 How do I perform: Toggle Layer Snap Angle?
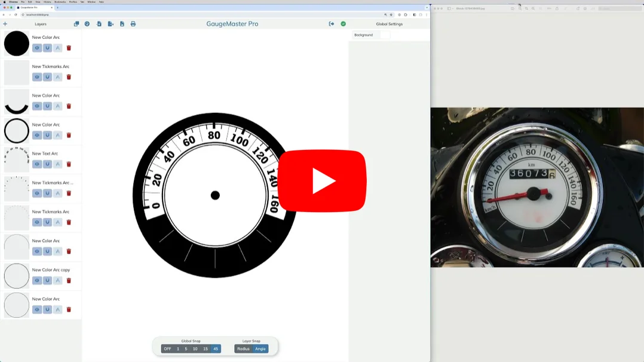point(260,349)
